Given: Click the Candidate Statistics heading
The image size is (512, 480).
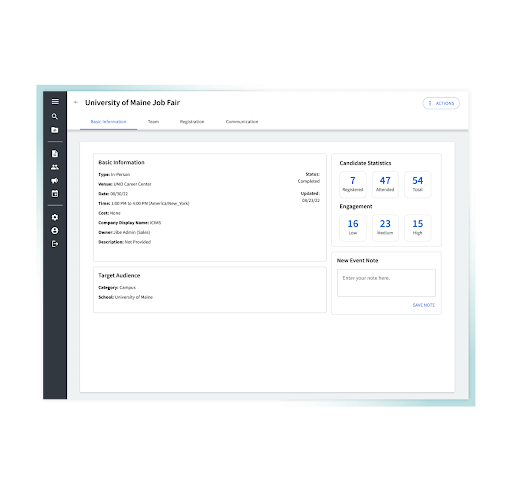Looking at the screenshot, I should pos(365,163).
